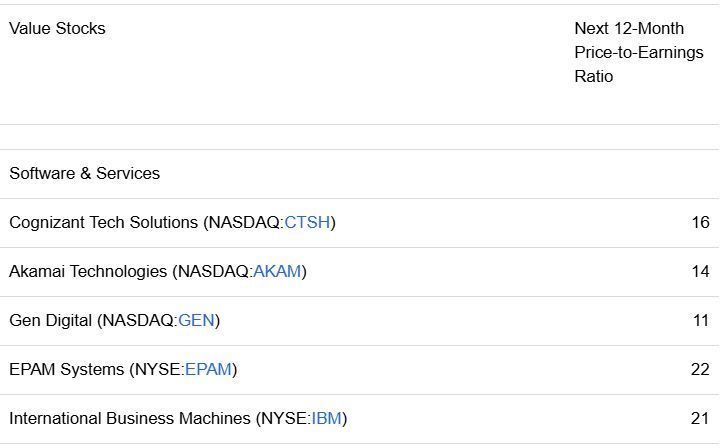Select the P/E value 14 for Akamai
The width and height of the screenshot is (724, 448).
coord(700,272)
